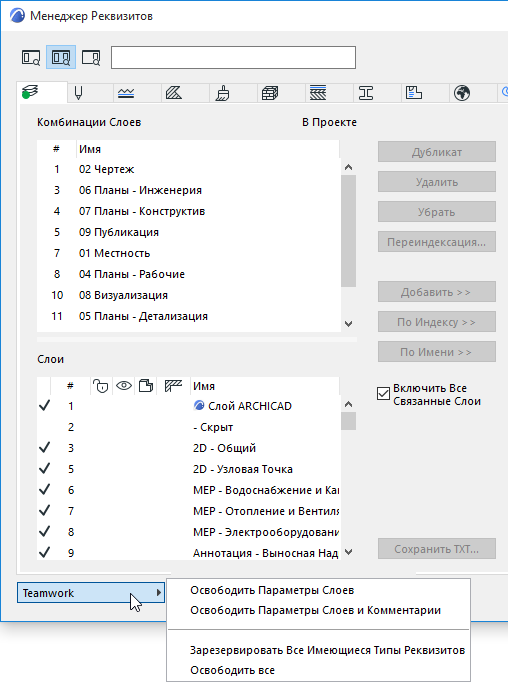This screenshot has height=682, width=508.
Task: Select combination 04 Планы - Рабочие
Action: coord(188,274)
